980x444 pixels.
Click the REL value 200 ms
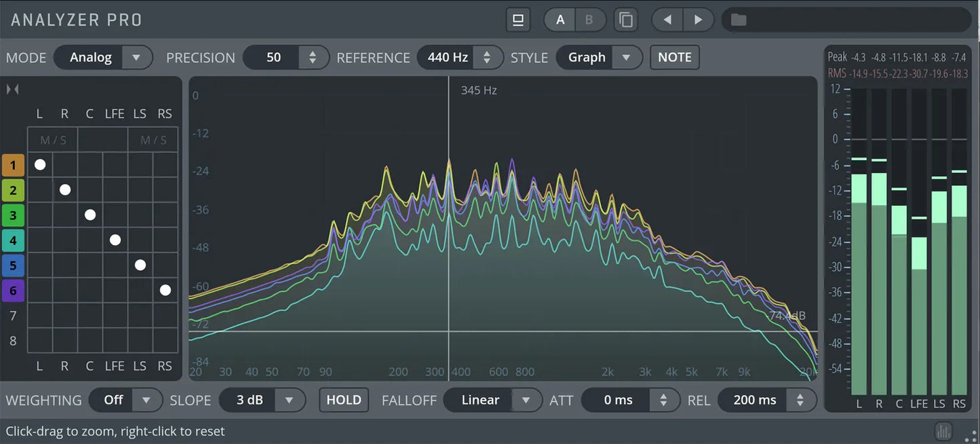(x=753, y=400)
